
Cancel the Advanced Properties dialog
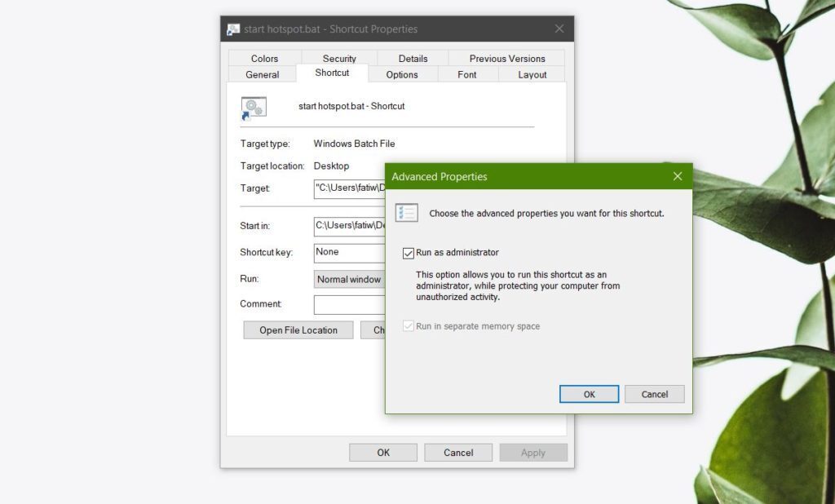tap(654, 394)
